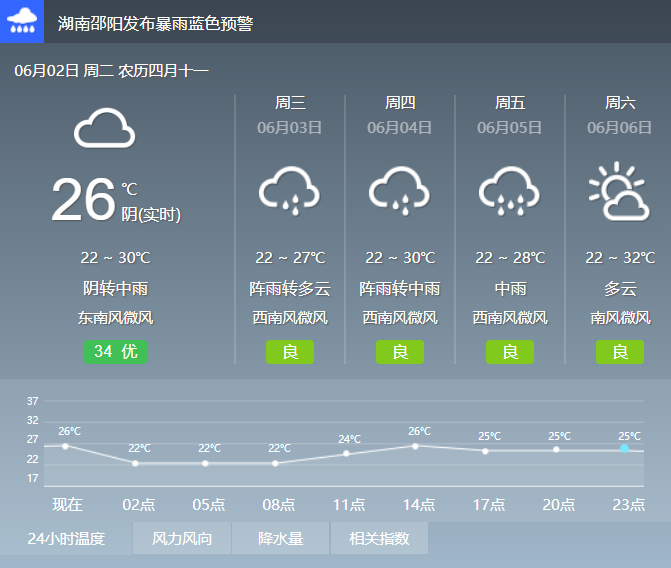Click the 良 air quality badge for 周五
671x568 pixels.
click(x=510, y=352)
